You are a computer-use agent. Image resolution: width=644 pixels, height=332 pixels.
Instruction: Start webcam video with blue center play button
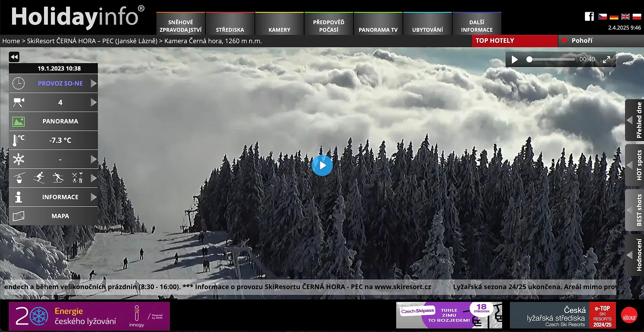[322, 165]
